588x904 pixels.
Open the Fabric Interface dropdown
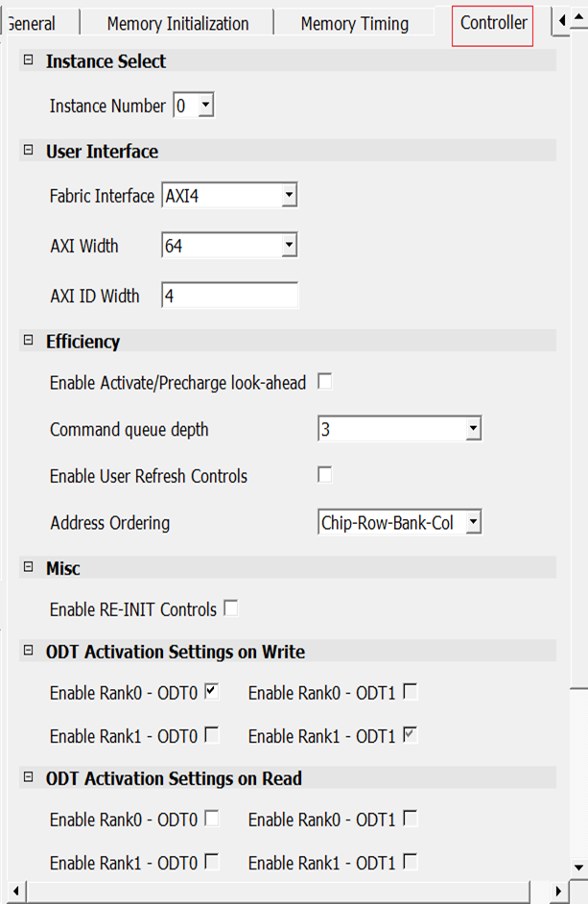289,196
